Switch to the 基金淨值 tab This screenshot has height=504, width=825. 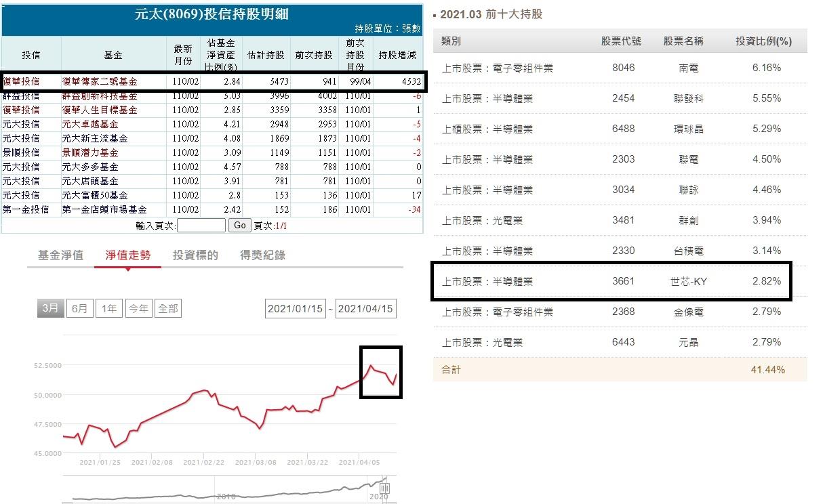[60, 255]
